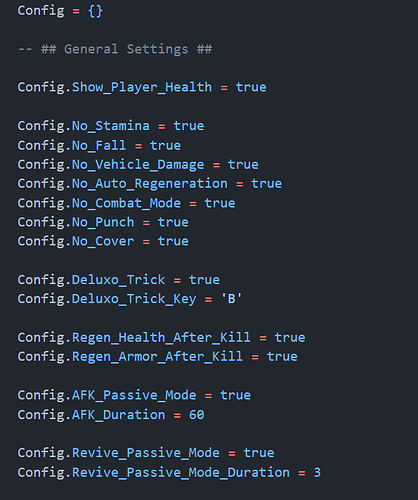This screenshot has width=418, height=500.
Task: Click the AFK_Passive_Mode property name
Action: click(134, 395)
